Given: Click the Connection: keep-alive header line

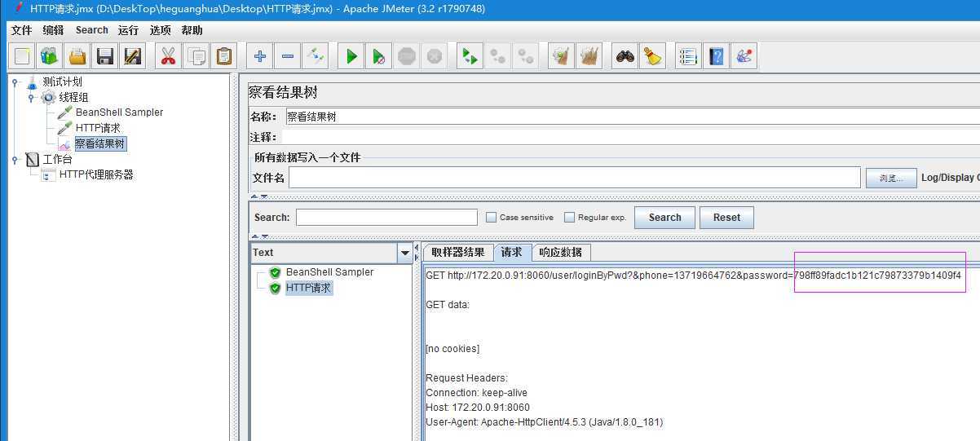Looking at the screenshot, I should [476, 393].
